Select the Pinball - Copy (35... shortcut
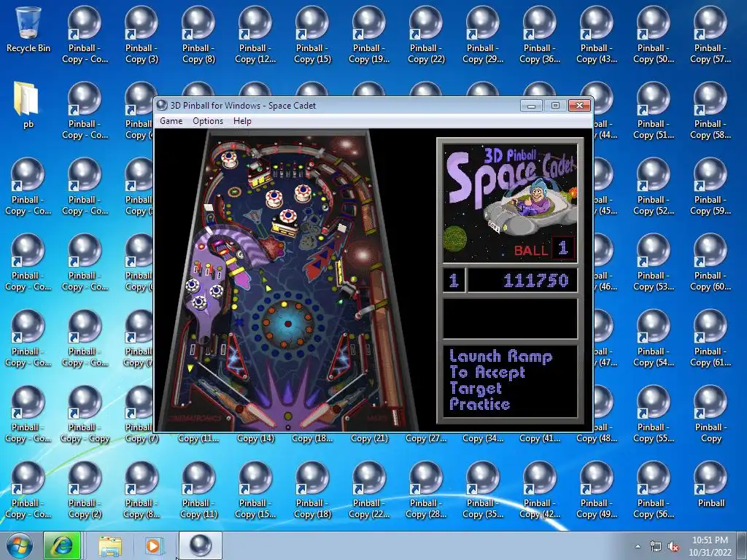Screen dimensions: 747x560 483,489
